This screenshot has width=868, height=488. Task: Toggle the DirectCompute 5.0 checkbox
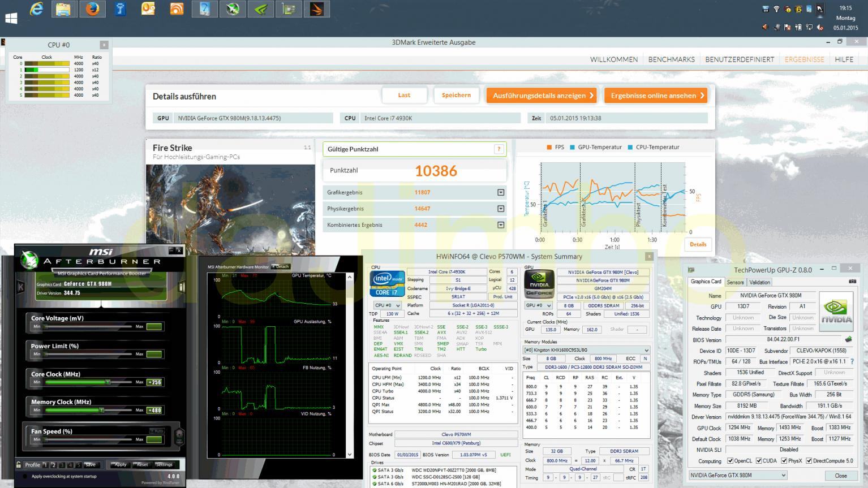coord(809,461)
